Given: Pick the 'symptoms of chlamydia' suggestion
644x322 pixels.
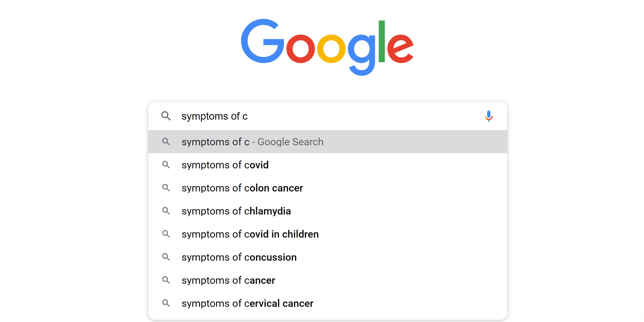Looking at the screenshot, I should 236,211.
